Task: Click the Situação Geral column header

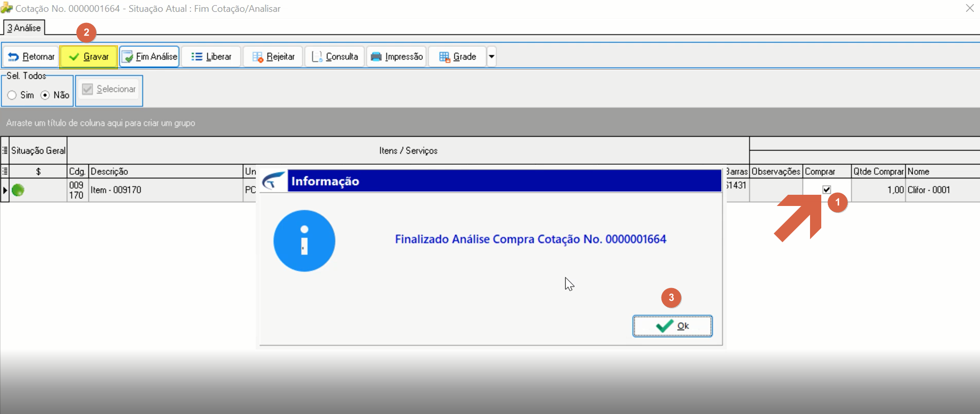Action: pos(38,150)
